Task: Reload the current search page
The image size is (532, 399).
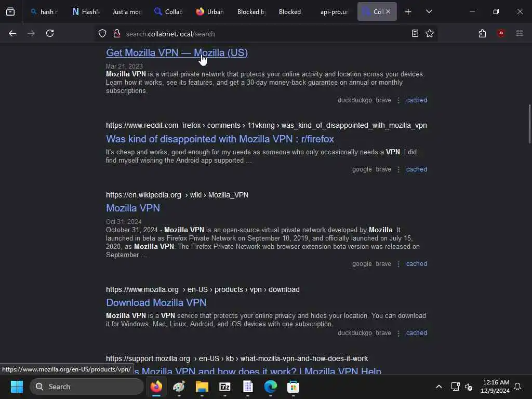Action: pyautogui.click(x=50, y=34)
